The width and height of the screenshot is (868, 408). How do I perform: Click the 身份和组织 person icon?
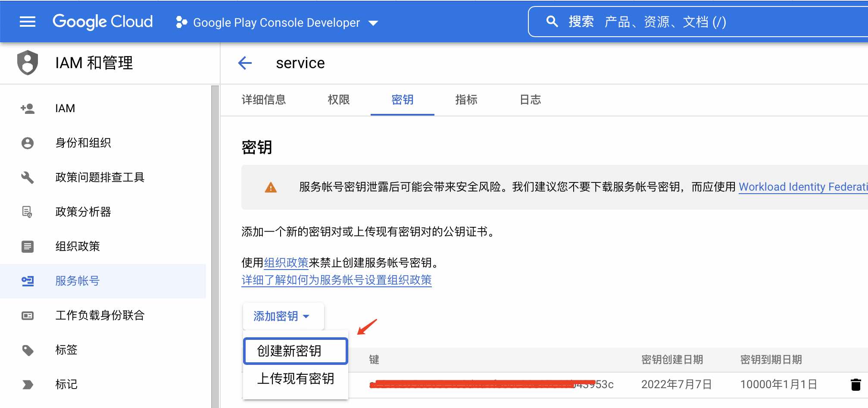(28, 143)
